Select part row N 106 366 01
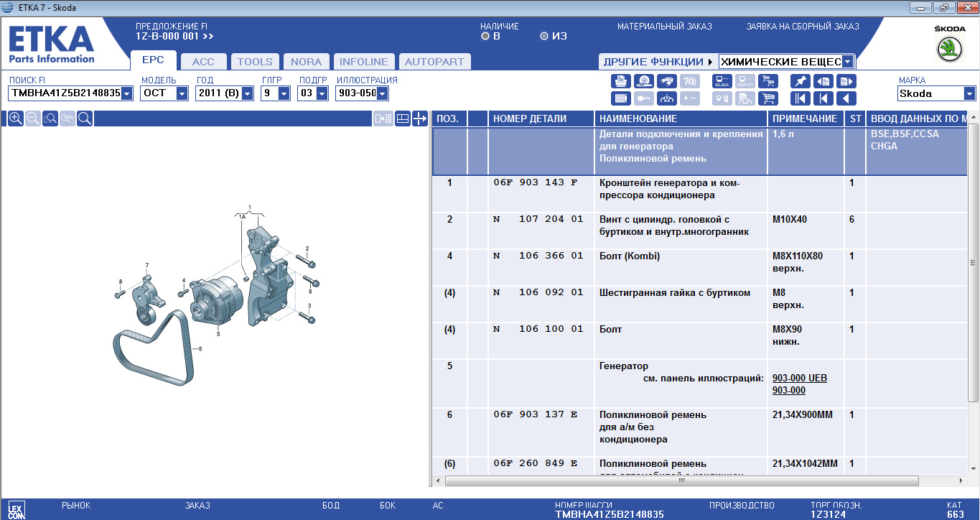The height and width of the screenshot is (520, 980). (700, 268)
